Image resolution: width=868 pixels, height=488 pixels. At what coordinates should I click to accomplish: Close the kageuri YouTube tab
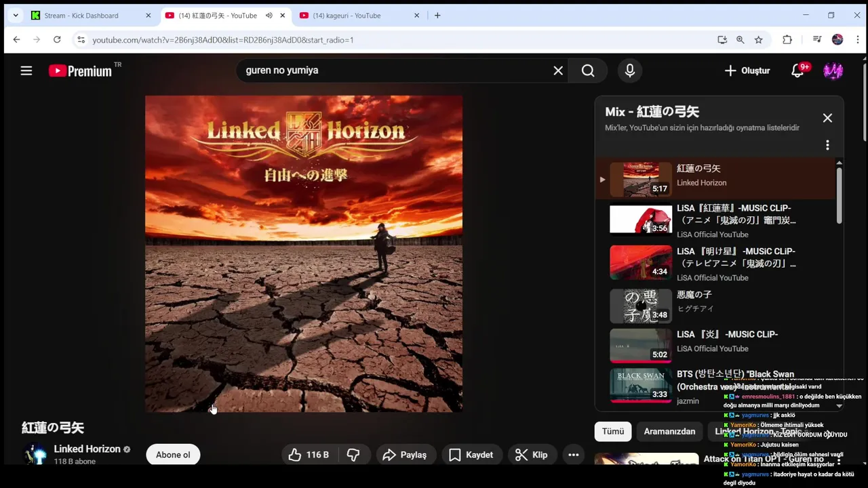pos(418,16)
